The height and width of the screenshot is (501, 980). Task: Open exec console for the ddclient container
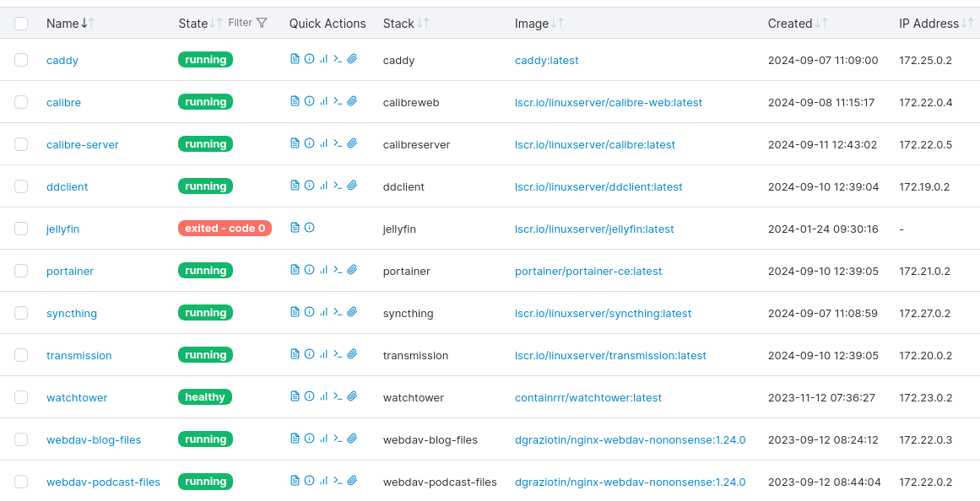click(338, 186)
